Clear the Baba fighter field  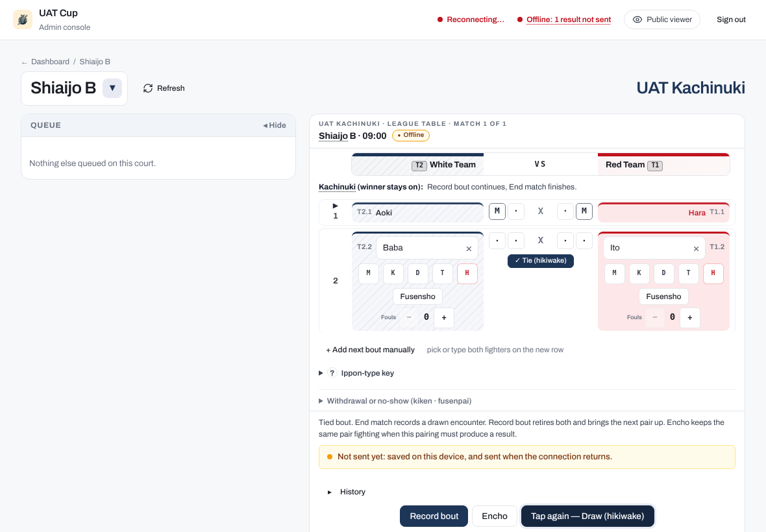point(469,248)
